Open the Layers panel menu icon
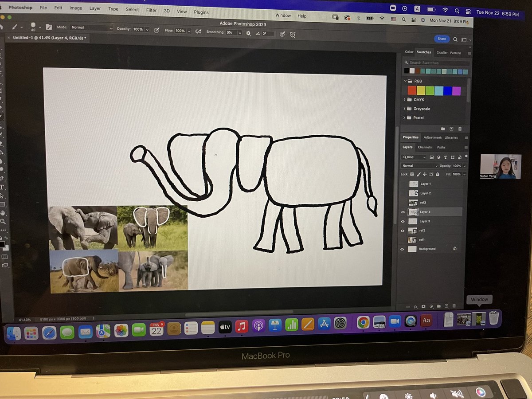Image resolution: width=532 pixels, height=399 pixels. [466, 148]
